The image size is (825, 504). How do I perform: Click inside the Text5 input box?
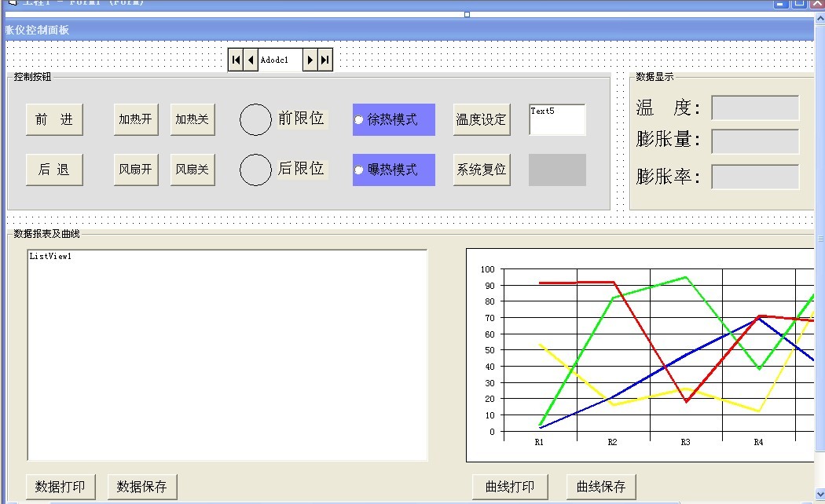(x=557, y=122)
